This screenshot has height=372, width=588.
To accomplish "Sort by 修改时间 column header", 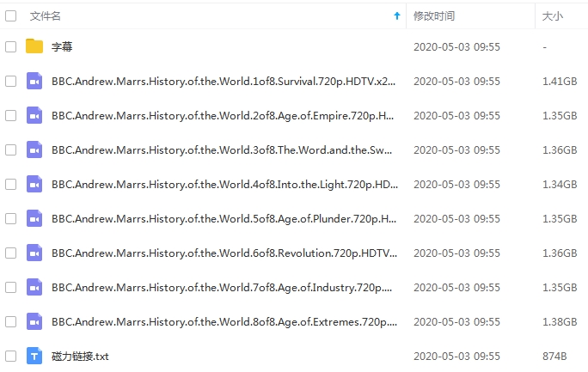I will (434, 16).
